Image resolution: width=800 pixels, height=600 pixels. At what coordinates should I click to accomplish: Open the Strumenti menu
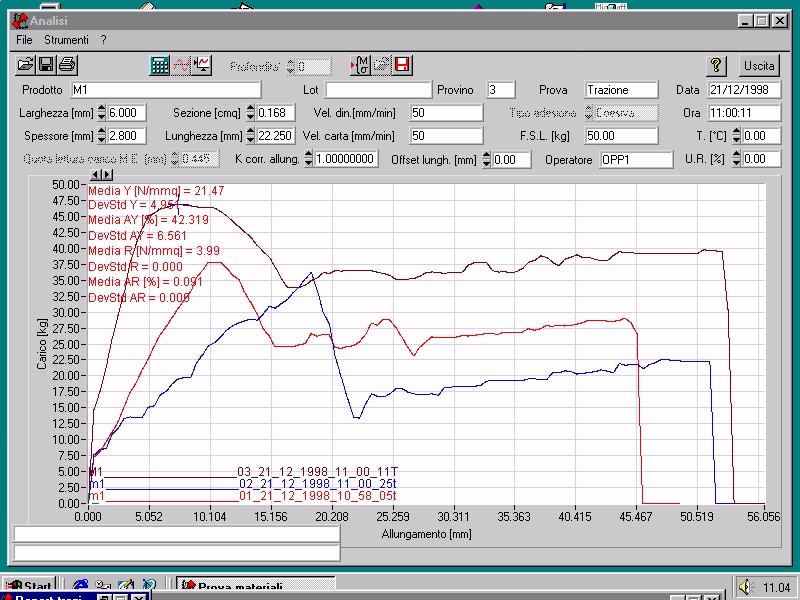pos(66,40)
